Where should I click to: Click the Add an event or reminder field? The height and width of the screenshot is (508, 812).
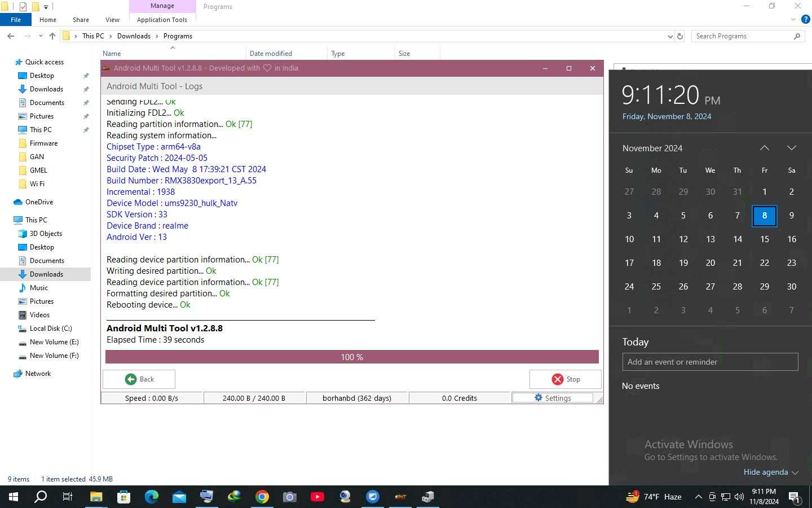(710, 362)
